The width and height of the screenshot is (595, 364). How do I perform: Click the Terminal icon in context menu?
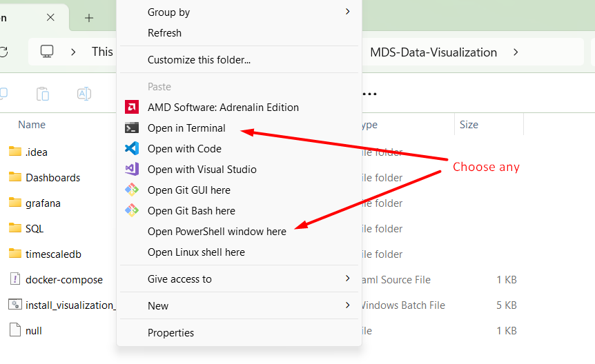(x=131, y=128)
